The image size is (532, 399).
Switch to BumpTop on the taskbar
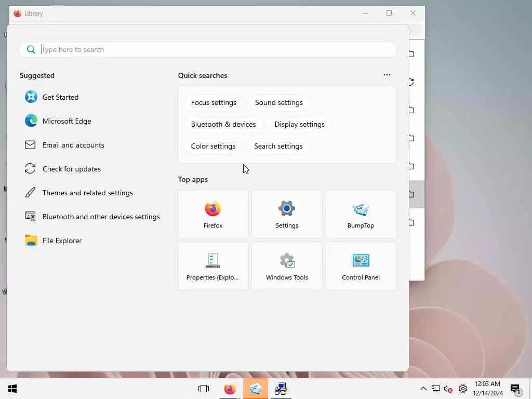coord(256,389)
